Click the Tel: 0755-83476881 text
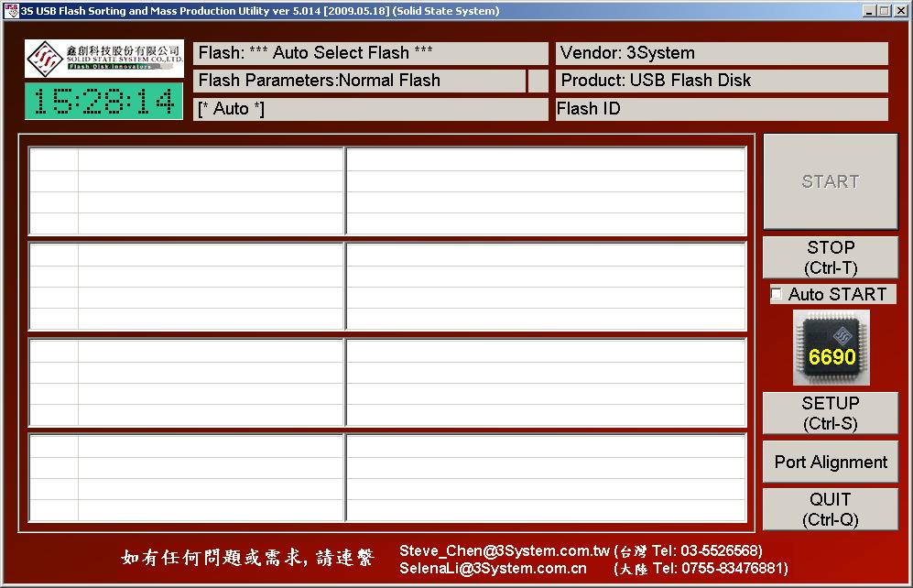Screen dimensions: 913x588 coord(721,568)
